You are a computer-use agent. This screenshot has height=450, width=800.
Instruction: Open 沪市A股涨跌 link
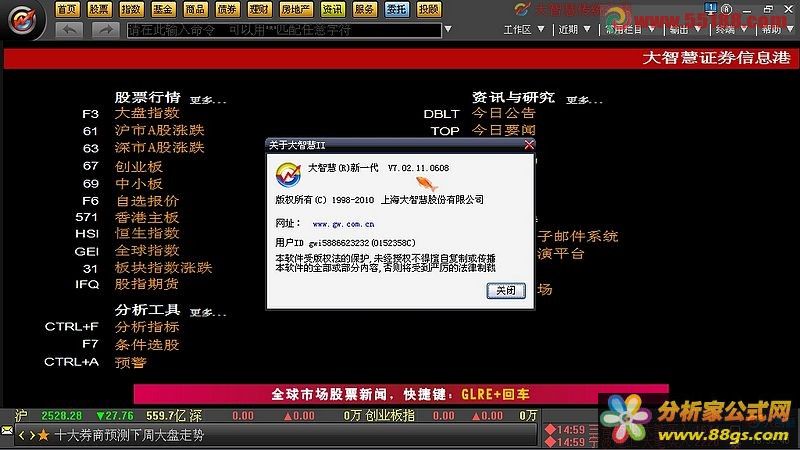[159, 130]
